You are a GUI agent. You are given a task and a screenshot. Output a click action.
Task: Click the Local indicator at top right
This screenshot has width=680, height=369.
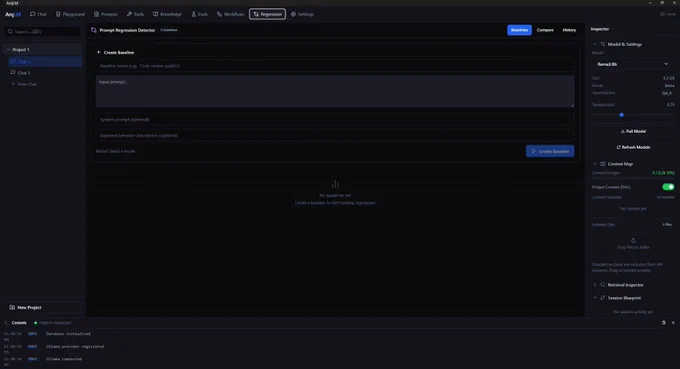(x=668, y=14)
